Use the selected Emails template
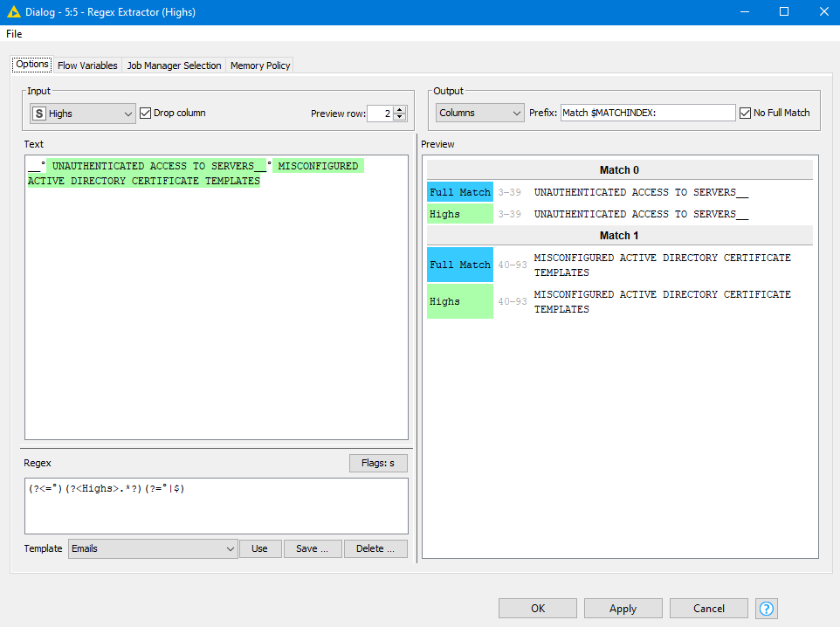Viewport: 840px width, 627px height. 260,548
